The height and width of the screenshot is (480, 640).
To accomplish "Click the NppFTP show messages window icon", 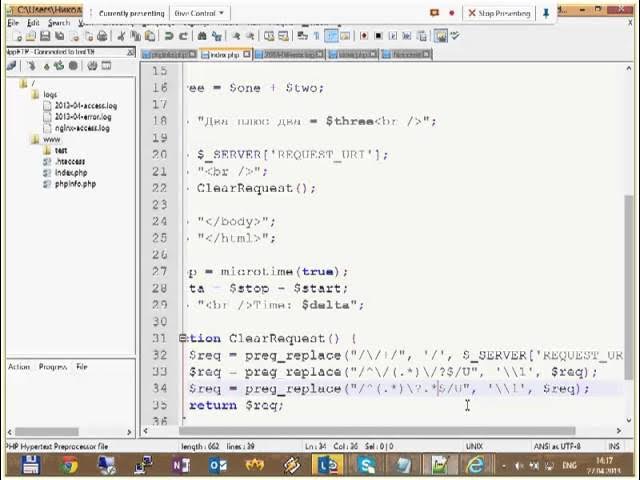I will coord(107,66).
